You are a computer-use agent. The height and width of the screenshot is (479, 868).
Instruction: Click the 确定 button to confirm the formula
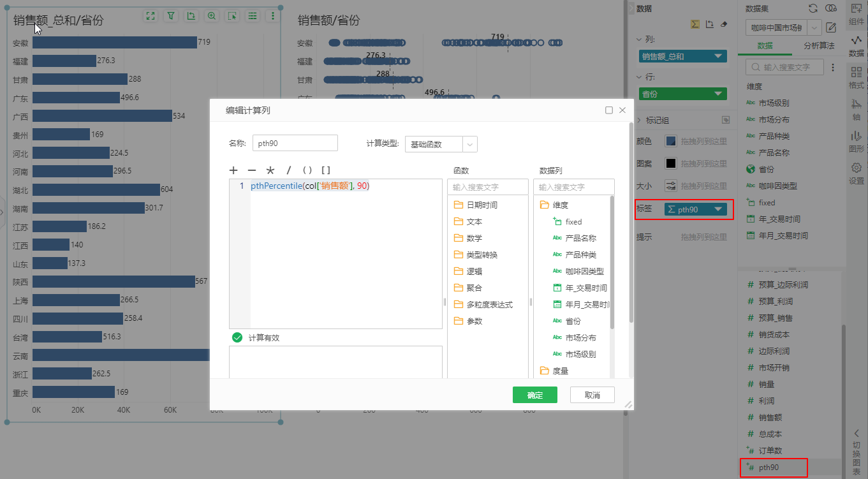pos(534,395)
